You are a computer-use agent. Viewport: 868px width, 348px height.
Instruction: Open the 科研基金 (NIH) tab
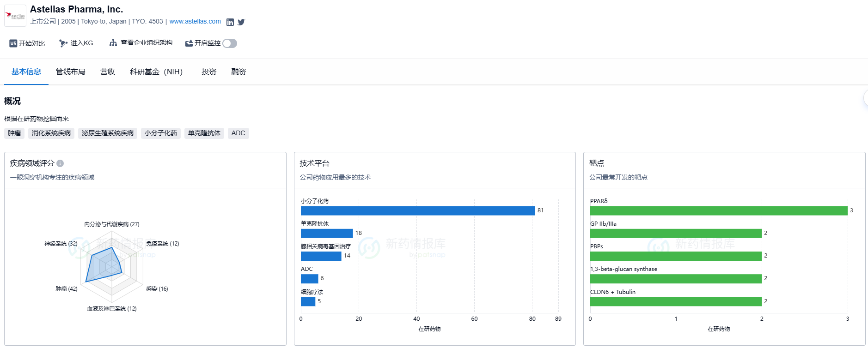[156, 72]
